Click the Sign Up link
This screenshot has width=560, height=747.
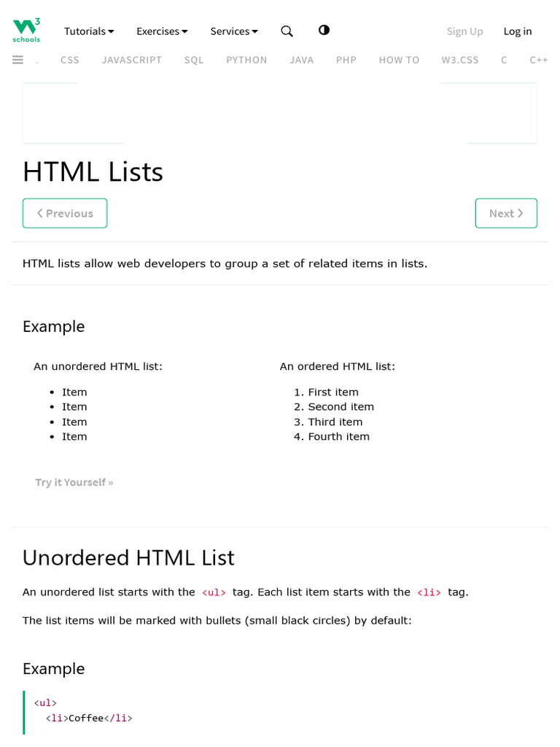pyautogui.click(x=464, y=31)
